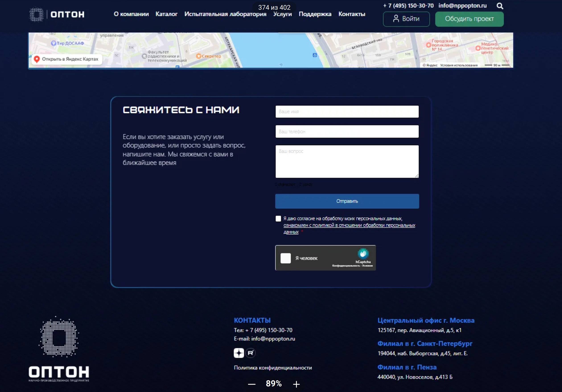
Task: Open the Контакты menu item
Action: (x=352, y=14)
